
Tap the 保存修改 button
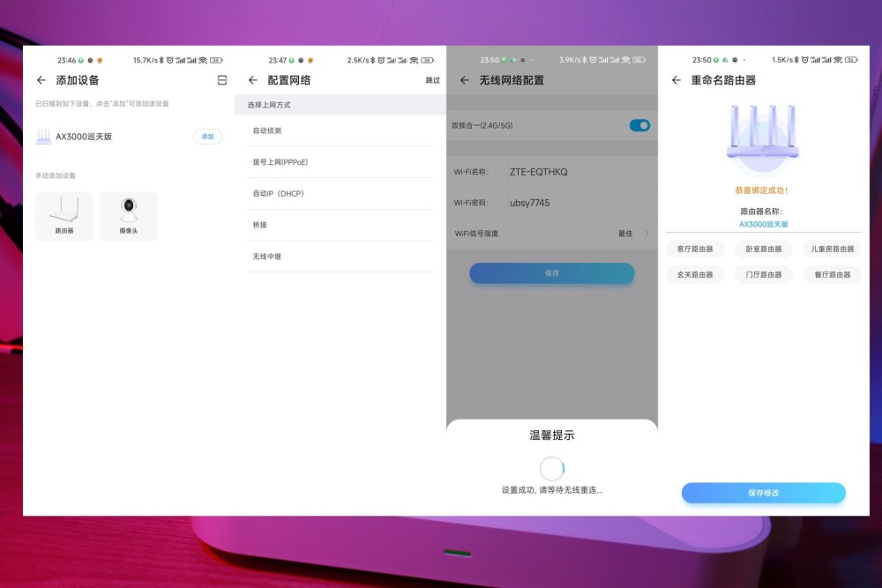click(763, 493)
